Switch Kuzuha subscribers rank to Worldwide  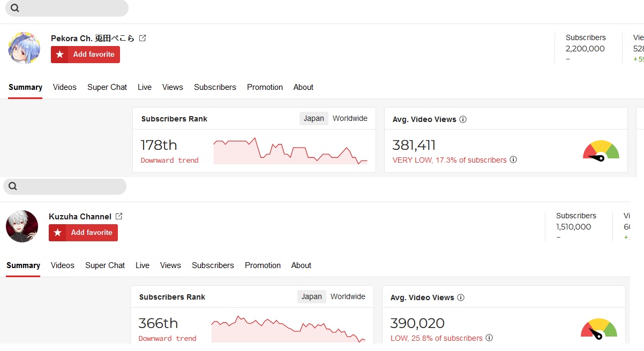(348, 297)
